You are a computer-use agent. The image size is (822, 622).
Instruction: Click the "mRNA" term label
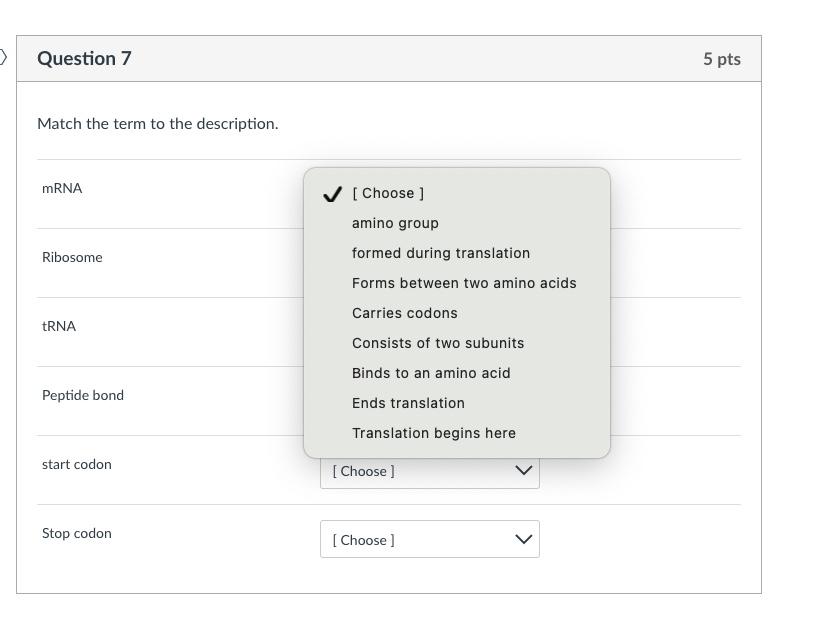click(62, 188)
